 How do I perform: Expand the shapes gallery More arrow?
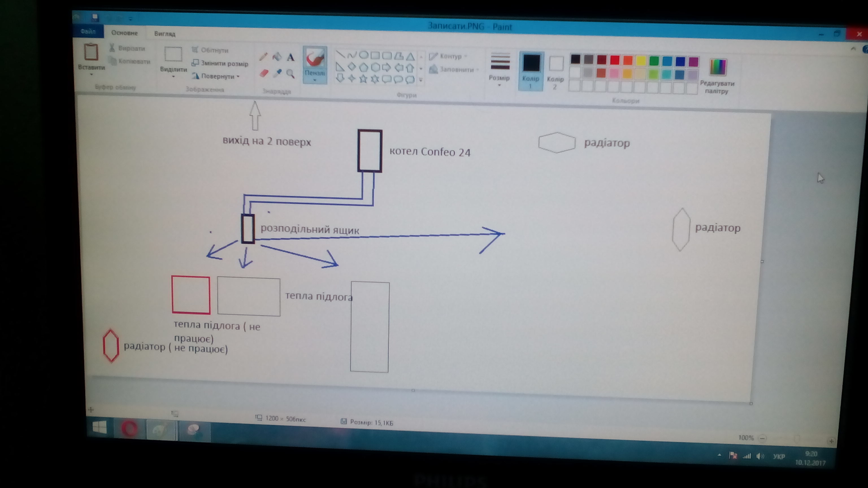point(421,80)
